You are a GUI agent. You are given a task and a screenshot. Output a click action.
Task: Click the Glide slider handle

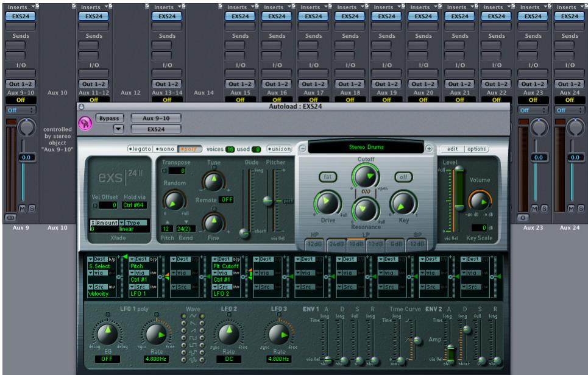tap(244, 233)
